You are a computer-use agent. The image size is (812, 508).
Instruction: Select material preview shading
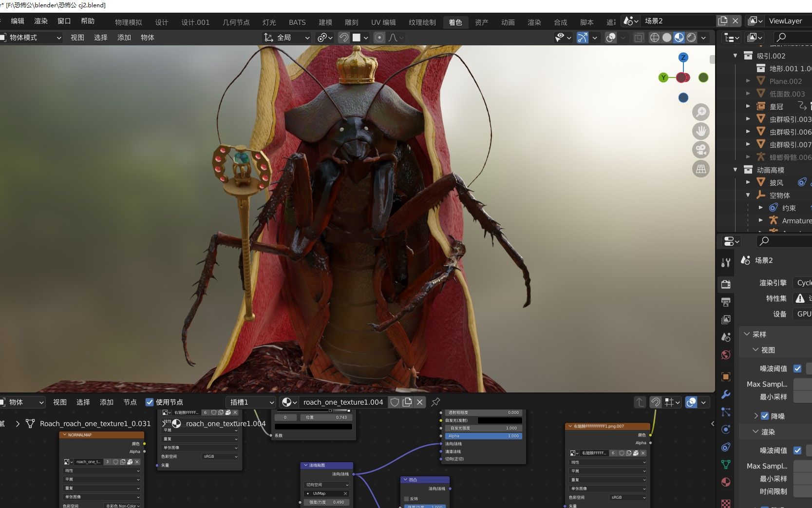point(679,38)
